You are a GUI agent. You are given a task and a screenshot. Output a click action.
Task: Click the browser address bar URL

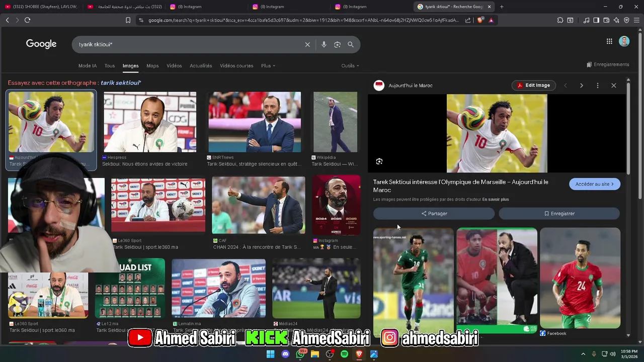click(303, 20)
